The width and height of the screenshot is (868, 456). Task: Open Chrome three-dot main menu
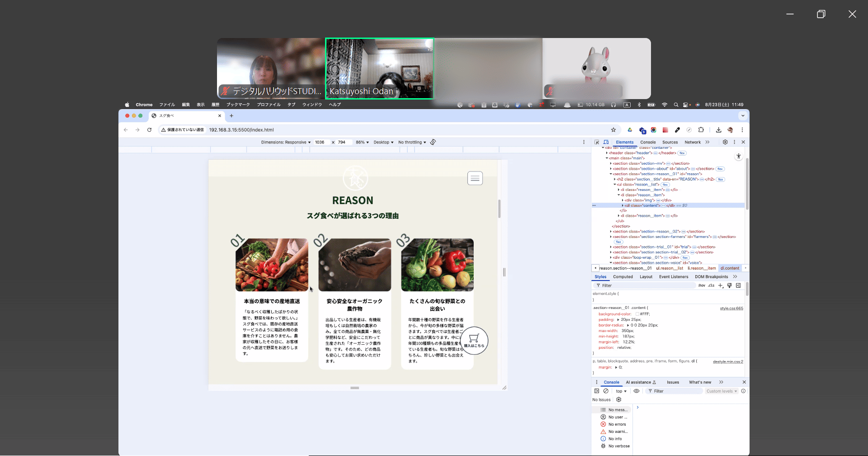click(x=742, y=130)
